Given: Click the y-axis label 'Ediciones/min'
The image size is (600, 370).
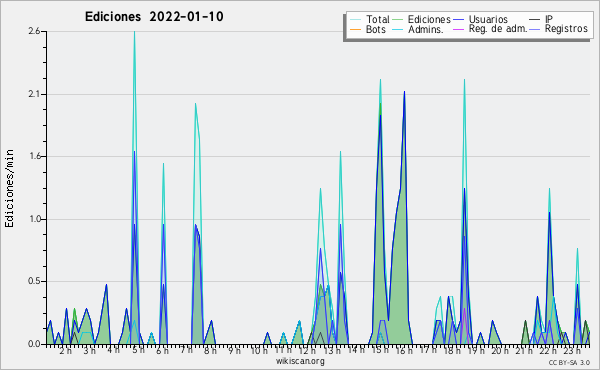Looking at the screenshot, I should coord(9,188).
